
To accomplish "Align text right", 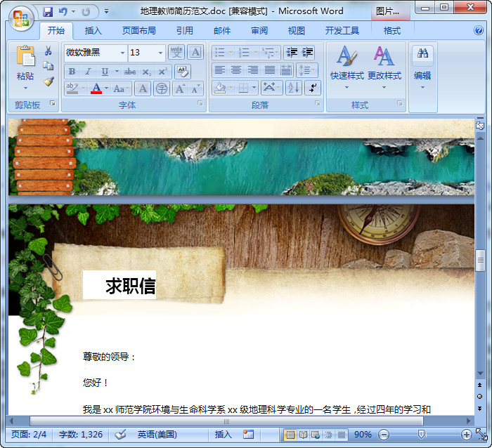I will (x=252, y=70).
